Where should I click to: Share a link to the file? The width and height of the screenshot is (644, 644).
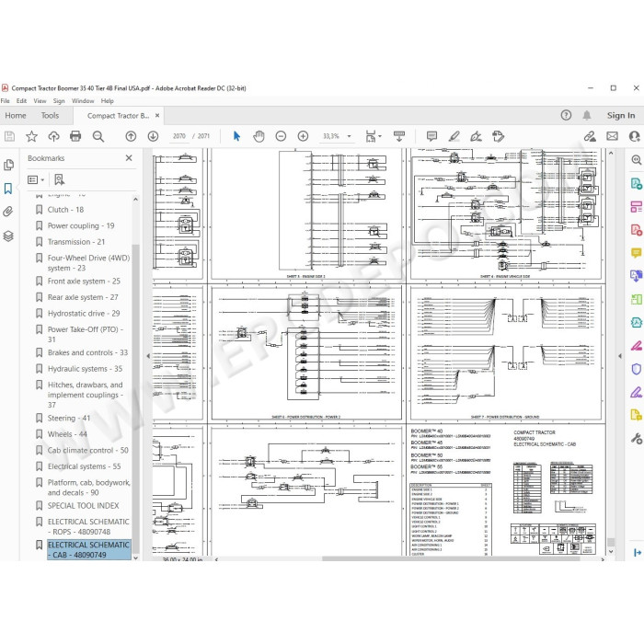(x=591, y=136)
